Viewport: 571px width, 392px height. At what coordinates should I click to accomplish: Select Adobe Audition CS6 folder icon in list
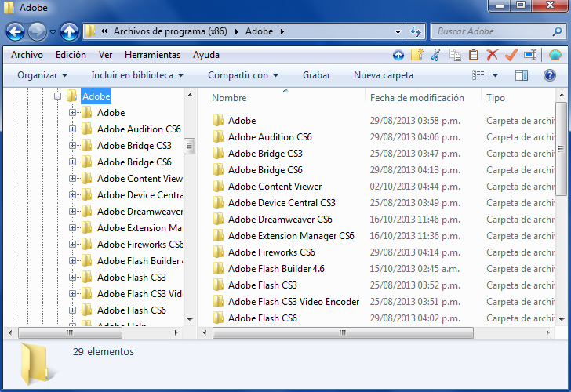click(218, 137)
